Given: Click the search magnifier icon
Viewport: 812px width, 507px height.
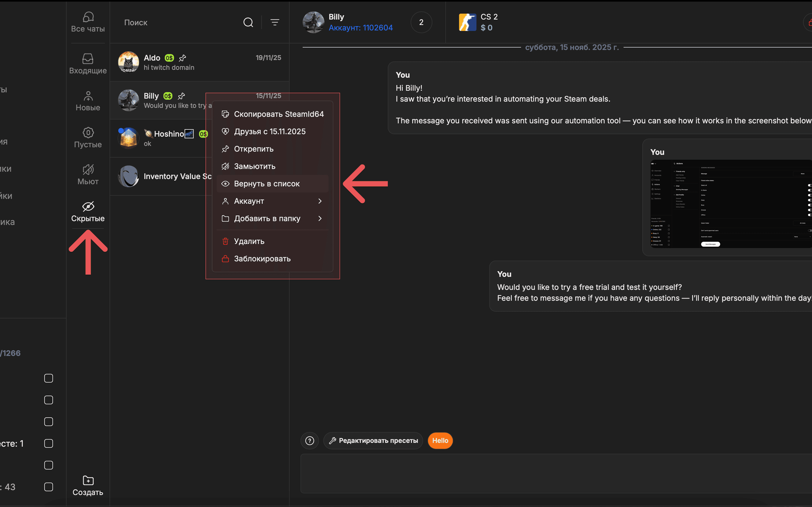Looking at the screenshot, I should [248, 22].
